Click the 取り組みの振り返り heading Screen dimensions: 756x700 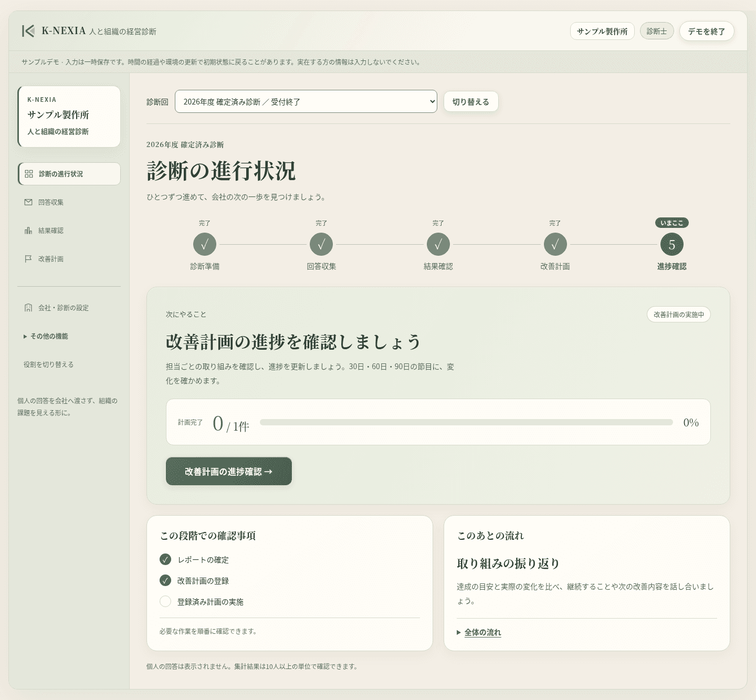[x=508, y=563]
